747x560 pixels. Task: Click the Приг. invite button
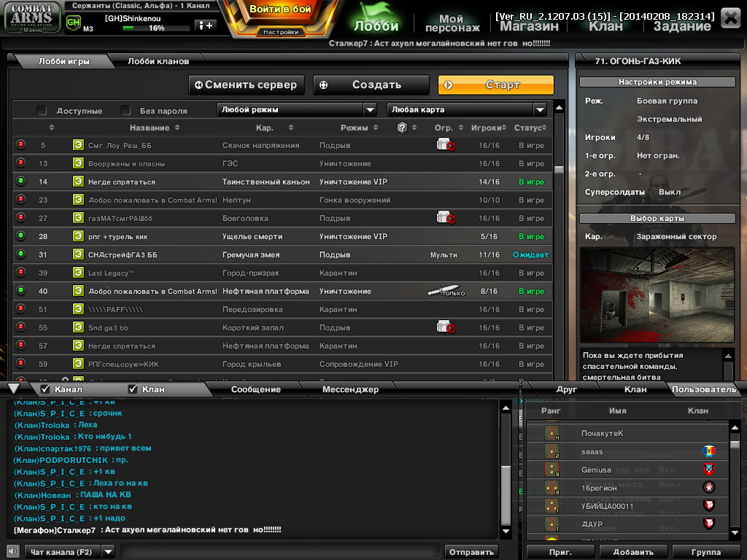coord(560,552)
